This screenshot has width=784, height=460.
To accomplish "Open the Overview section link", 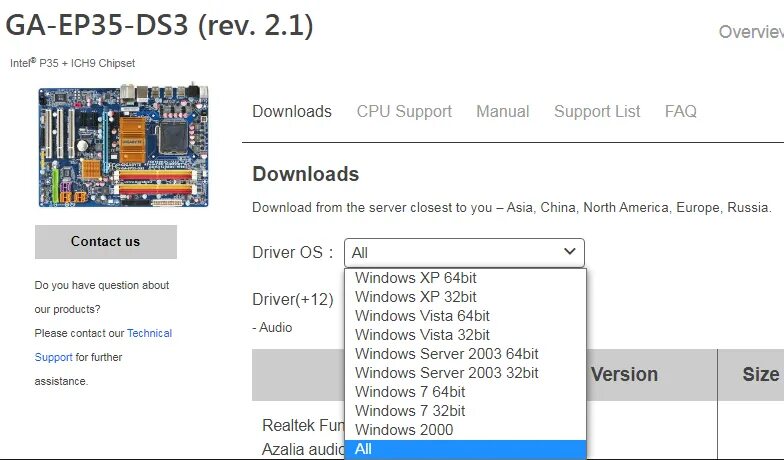I will 751,32.
